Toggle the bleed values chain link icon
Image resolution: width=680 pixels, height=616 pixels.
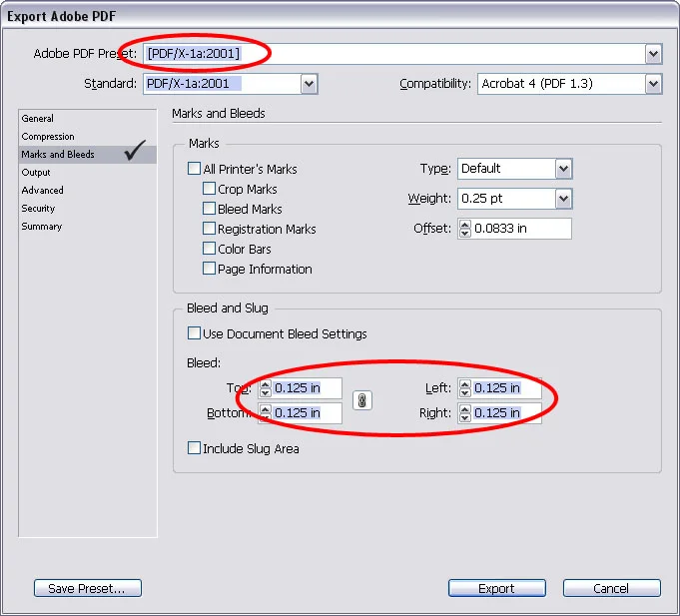[x=362, y=400]
